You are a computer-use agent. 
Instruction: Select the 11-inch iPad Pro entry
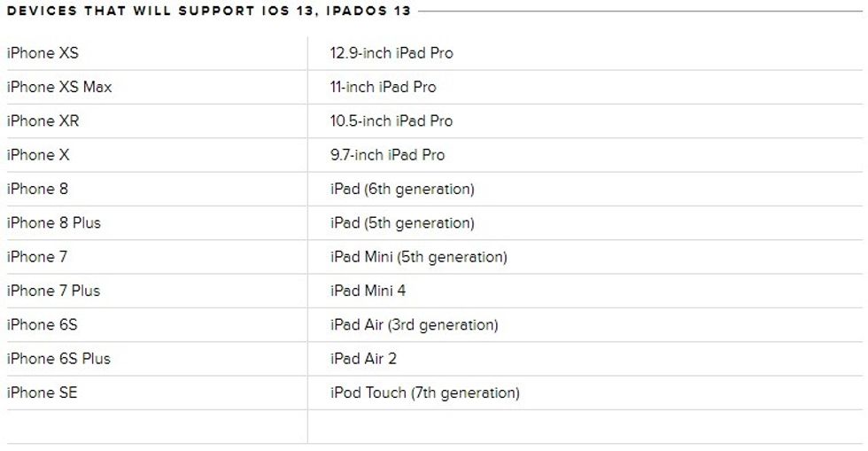point(384,87)
